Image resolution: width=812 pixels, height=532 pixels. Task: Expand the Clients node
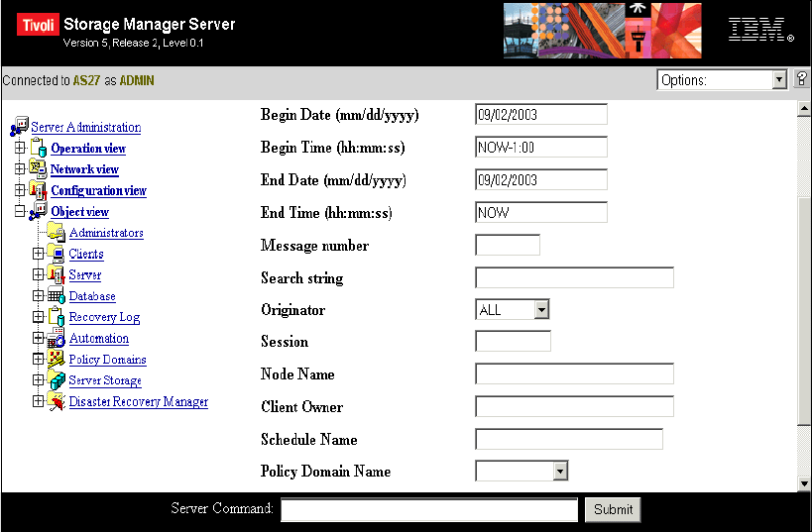(x=38, y=253)
